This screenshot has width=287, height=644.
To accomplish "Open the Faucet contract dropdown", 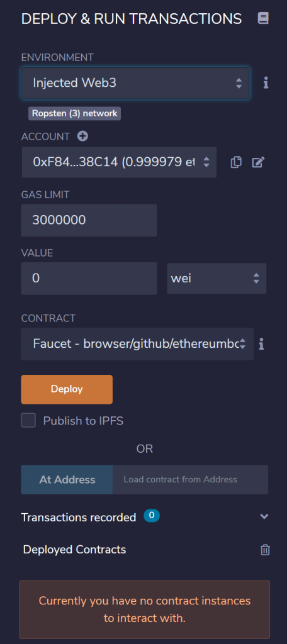I will coord(137,344).
